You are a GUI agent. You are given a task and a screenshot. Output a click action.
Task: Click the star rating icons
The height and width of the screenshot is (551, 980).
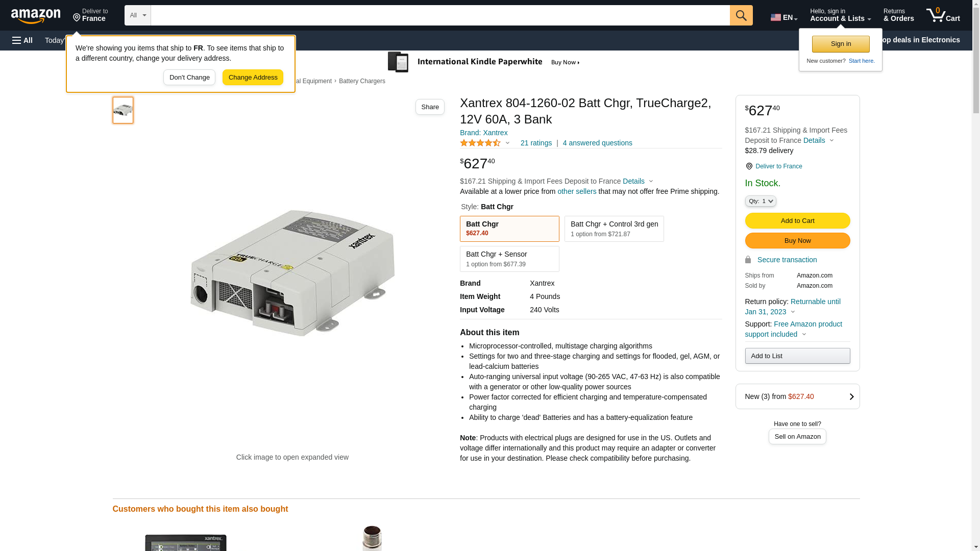(x=480, y=143)
